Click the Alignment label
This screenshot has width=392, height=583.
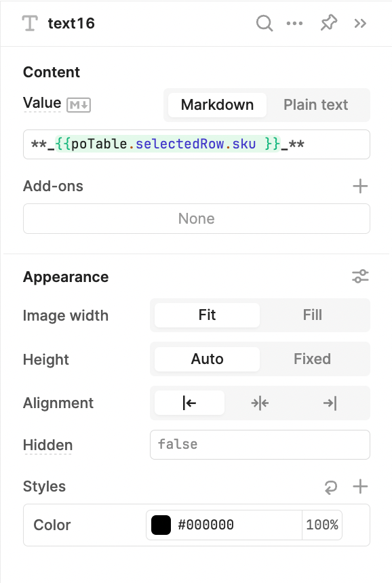pyautogui.click(x=58, y=403)
